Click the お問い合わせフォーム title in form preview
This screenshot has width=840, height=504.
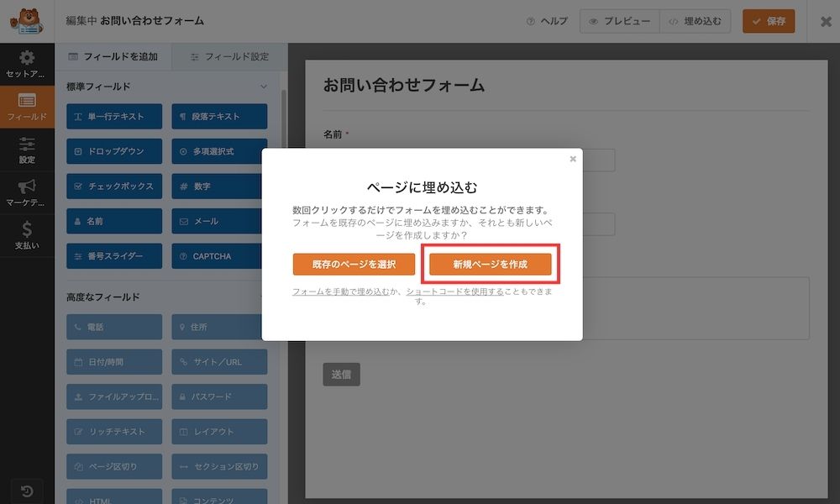coord(404,86)
